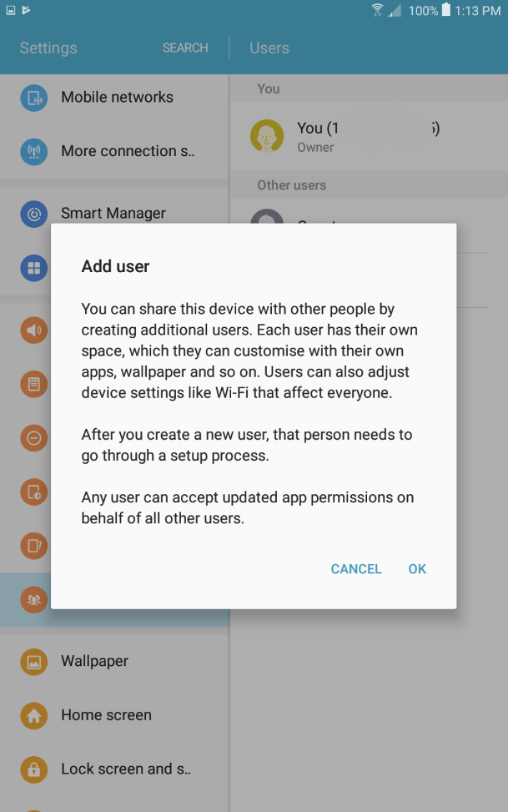The width and height of the screenshot is (508, 812).
Task: Tap the orange speaker sound icon
Action: coord(34,330)
